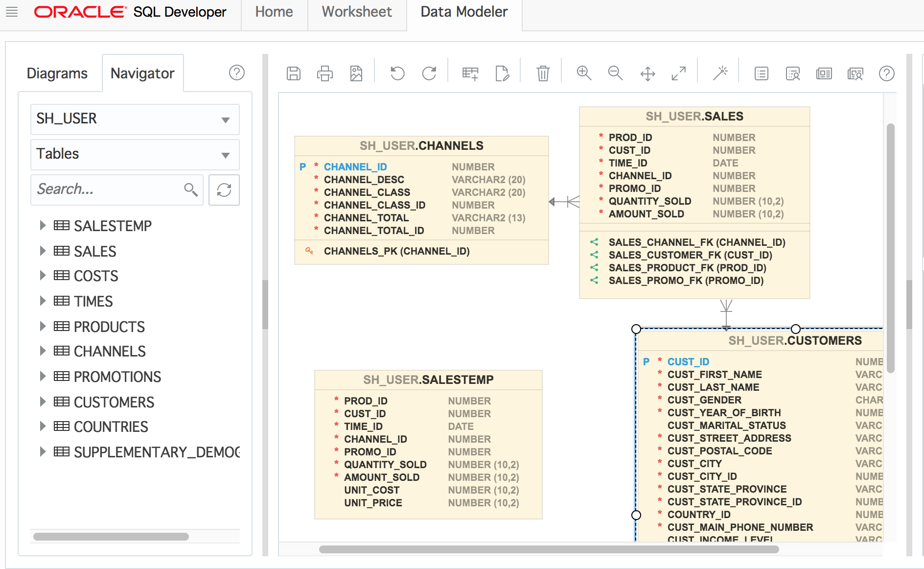Delete selected object with trash icon
This screenshot has height=569, width=924.
543,73
